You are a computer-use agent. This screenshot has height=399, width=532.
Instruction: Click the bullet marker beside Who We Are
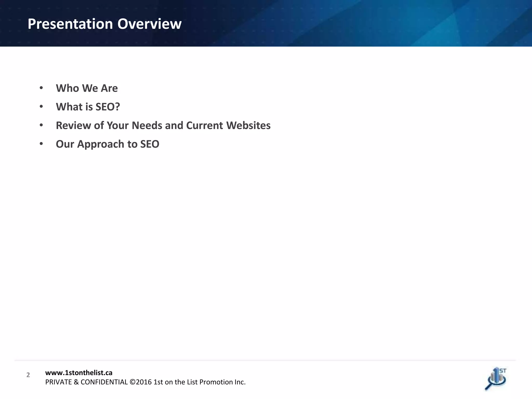[x=41, y=88]
